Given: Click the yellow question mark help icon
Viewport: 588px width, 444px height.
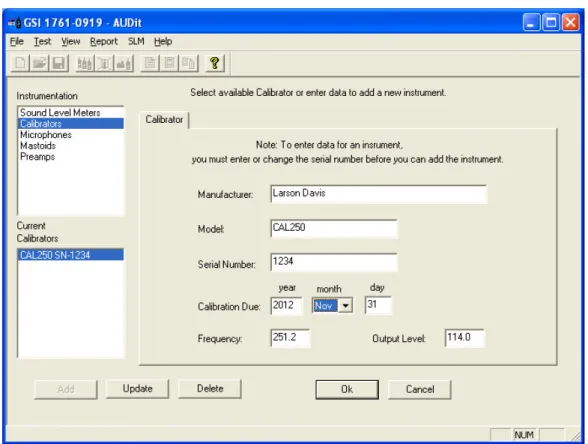Looking at the screenshot, I should pos(214,63).
